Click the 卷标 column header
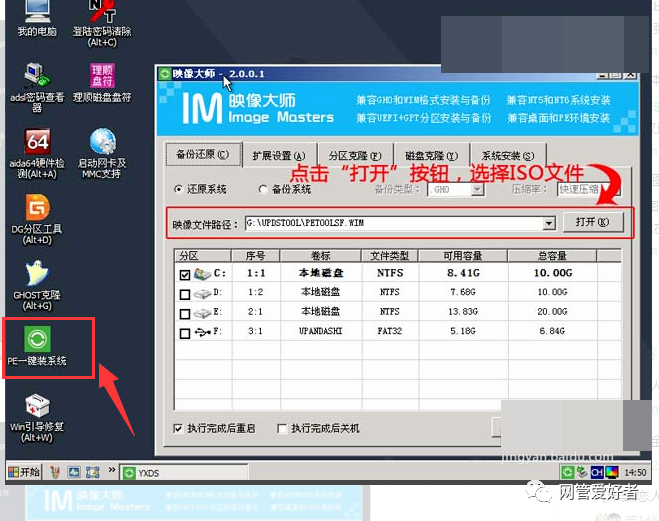 tap(321, 255)
